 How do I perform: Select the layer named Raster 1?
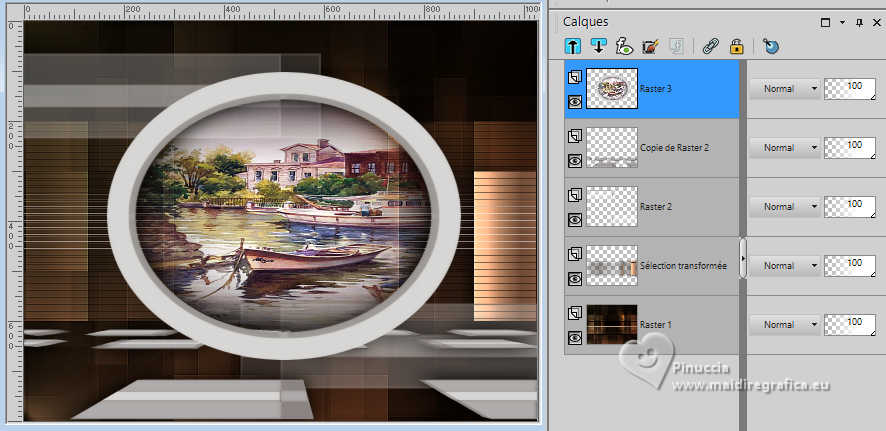click(x=655, y=325)
